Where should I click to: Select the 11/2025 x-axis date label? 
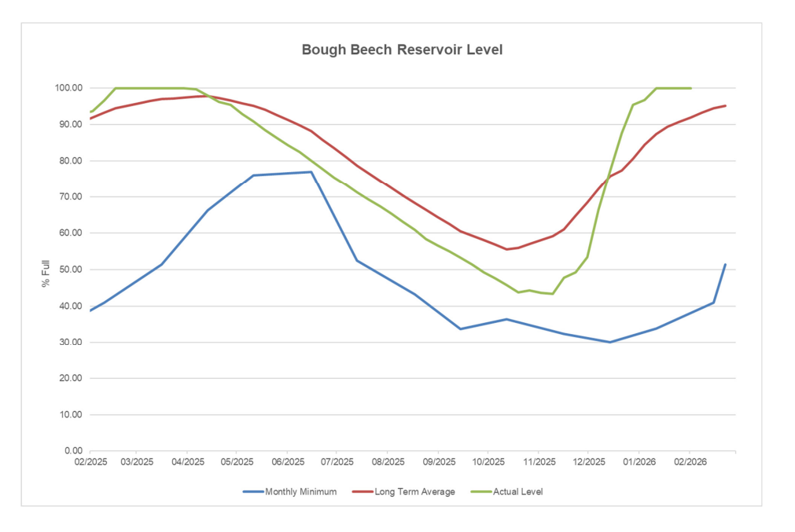coord(539,462)
